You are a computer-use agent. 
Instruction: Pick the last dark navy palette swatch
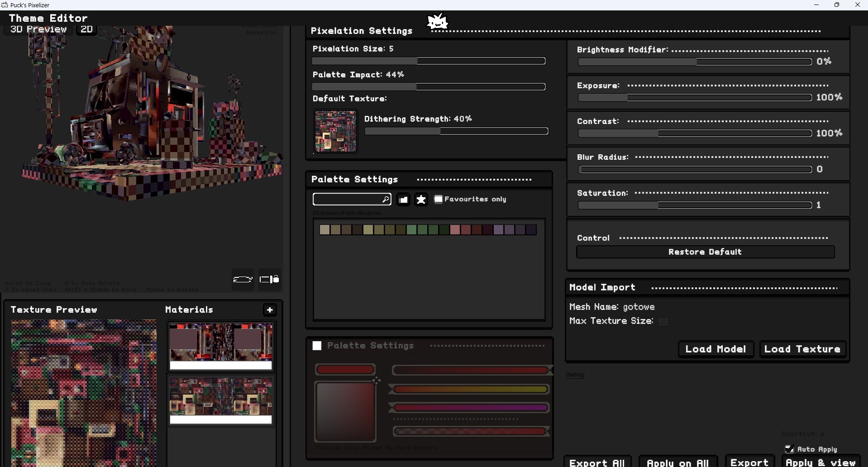pos(531,230)
